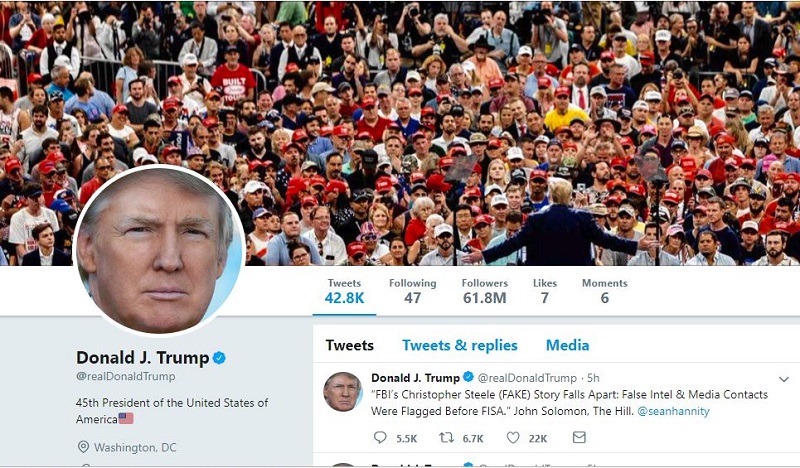Click verified badge beside profile name
This screenshot has height=468, width=800.
219,358
